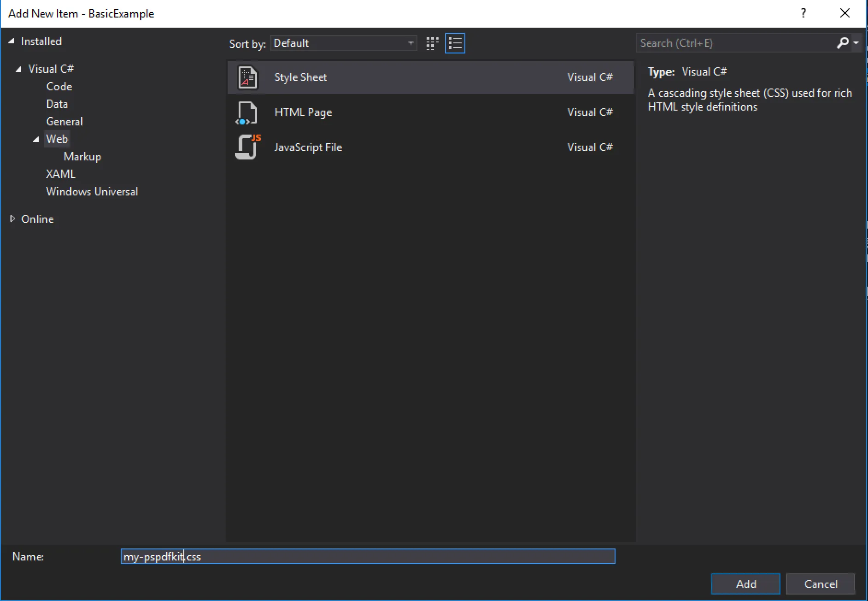Switch to small icons list view
This screenshot has height=601, width=868.
(x=455, y=43)
